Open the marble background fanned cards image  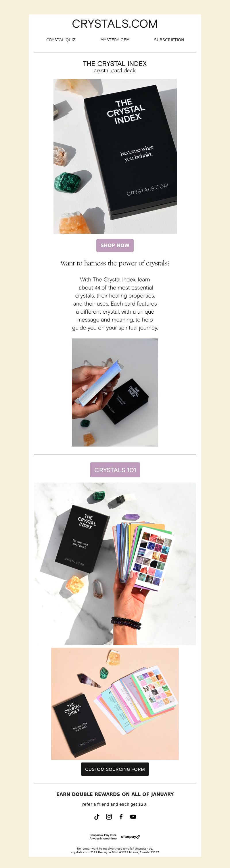[115, 564]
